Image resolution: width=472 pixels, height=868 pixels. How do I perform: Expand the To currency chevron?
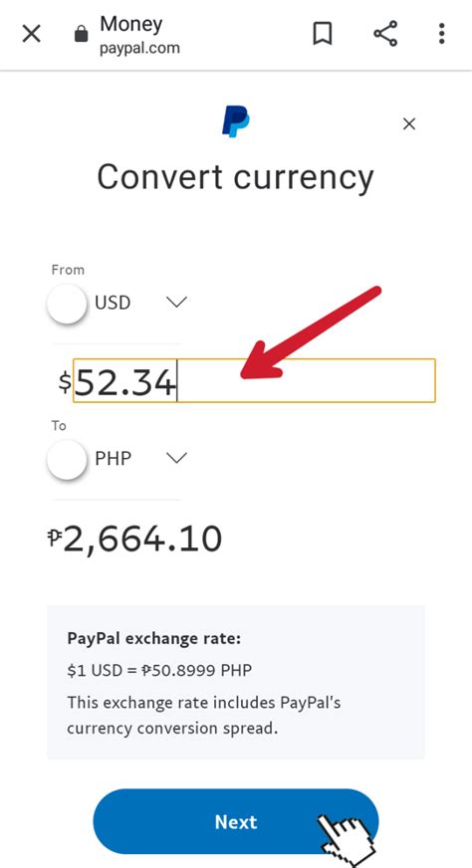(x=176, y=458)
